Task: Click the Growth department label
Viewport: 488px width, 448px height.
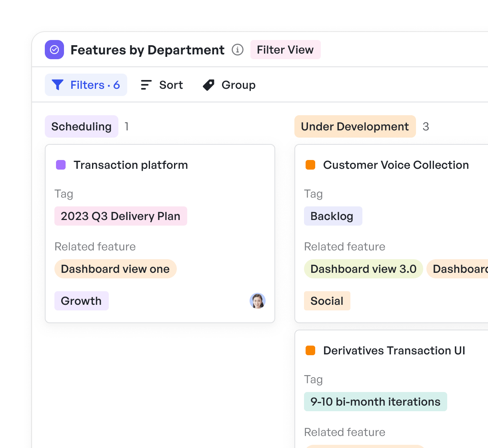Action: point(82,301)
